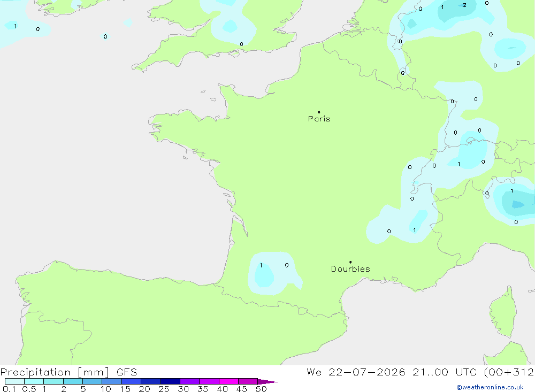Viewport: 535px width, 392px height.
Task: Pick the 10–15 mm legend color swatch
Action: (112, 381)
